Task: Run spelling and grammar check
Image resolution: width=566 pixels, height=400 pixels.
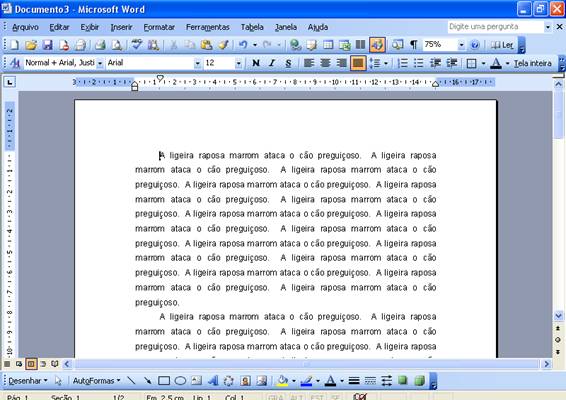Action: coord(136,45)
